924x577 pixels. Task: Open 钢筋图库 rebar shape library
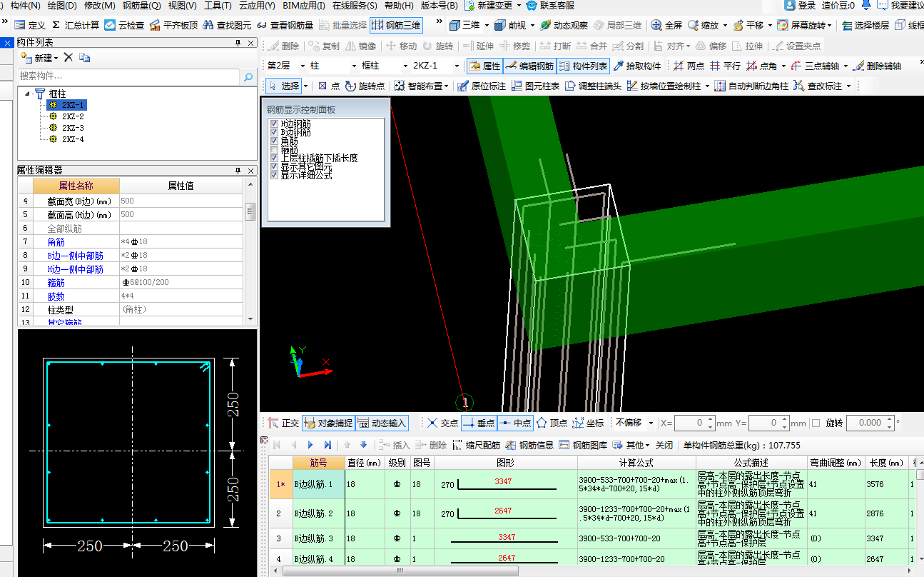coord(583,445)
